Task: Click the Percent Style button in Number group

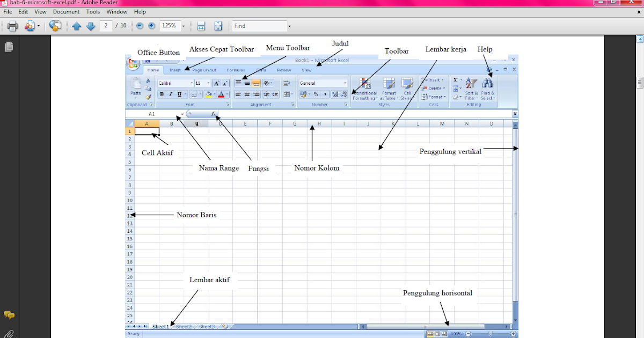Action: click(316, 94)
